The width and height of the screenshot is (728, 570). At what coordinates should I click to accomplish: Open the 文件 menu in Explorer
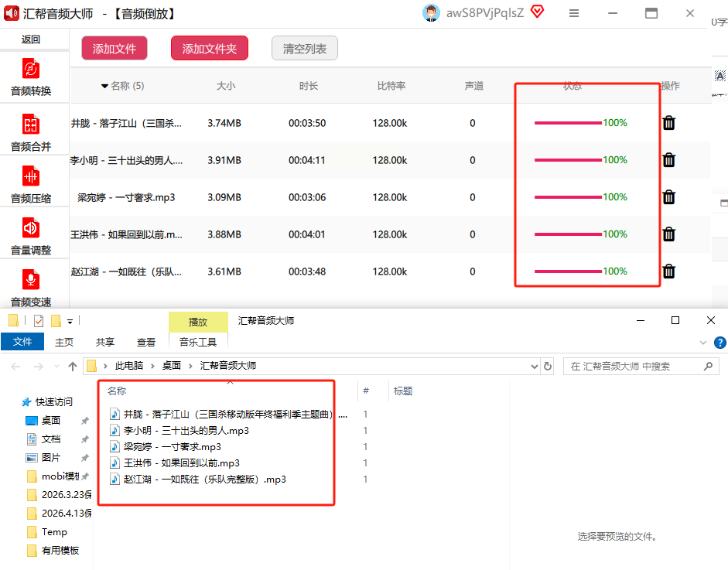tap(22, 342)
